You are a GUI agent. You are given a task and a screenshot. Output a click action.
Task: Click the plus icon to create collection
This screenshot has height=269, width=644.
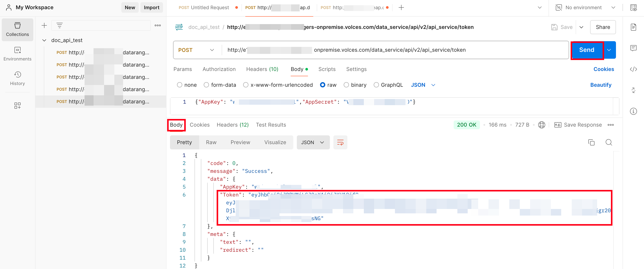[44, 25]
